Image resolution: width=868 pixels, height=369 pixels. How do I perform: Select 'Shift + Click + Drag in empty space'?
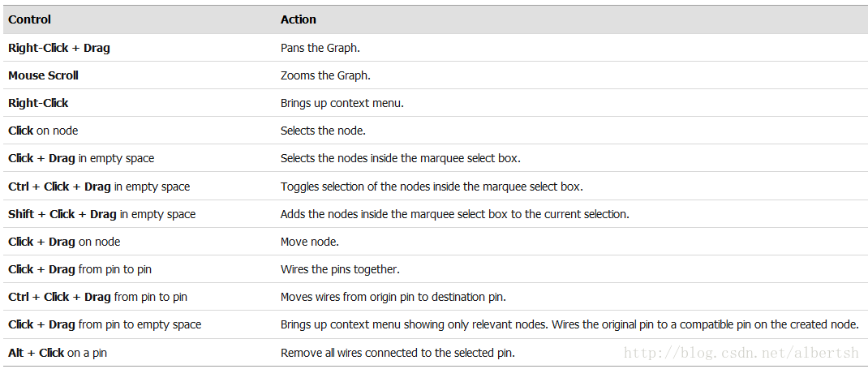[x=102, y=214]
